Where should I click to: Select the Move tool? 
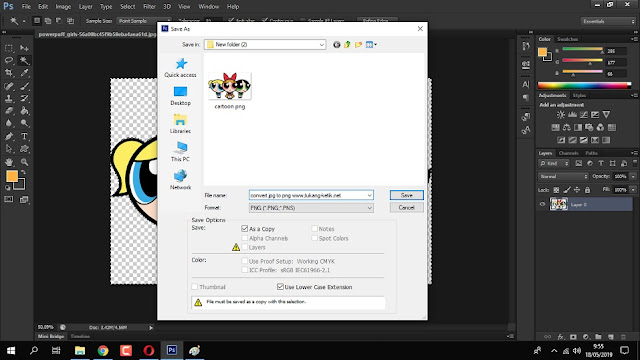pos(24,48)
